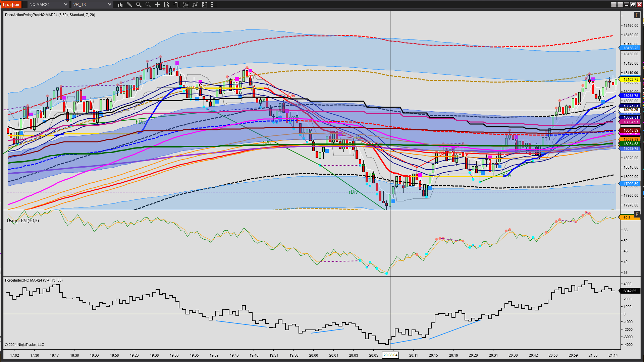Click the 60.8 RSI value marker

[x=630, y=218]
